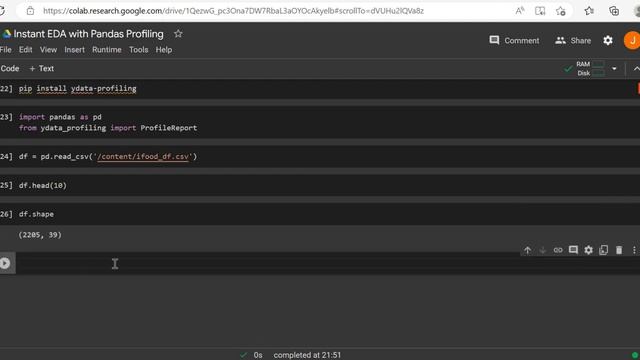Image resolution: width=640 pixels, height=360 pixels.
Task: Open browser Collections icon
Action: tap(613, 11)
